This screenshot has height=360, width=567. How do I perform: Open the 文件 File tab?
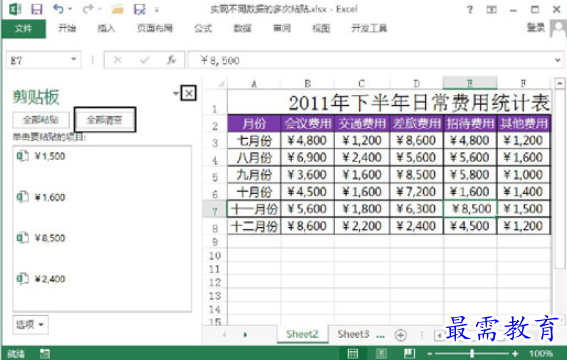click(x=24, y=29)
